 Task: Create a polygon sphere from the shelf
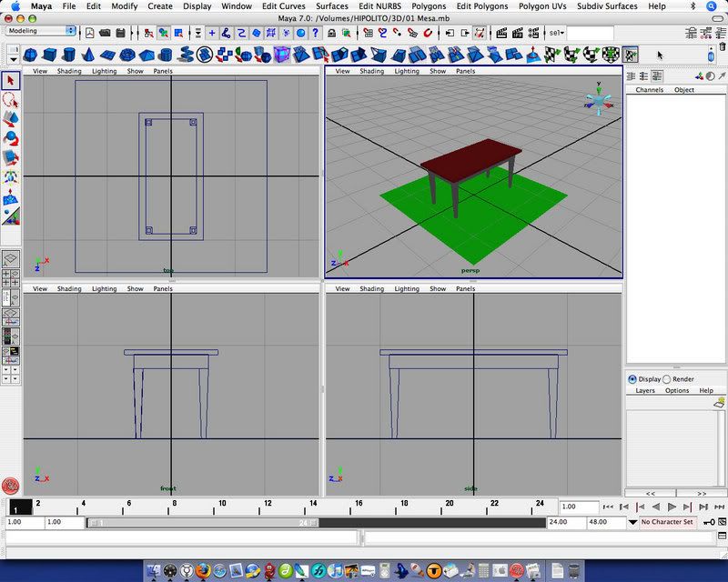coord(32,55)
